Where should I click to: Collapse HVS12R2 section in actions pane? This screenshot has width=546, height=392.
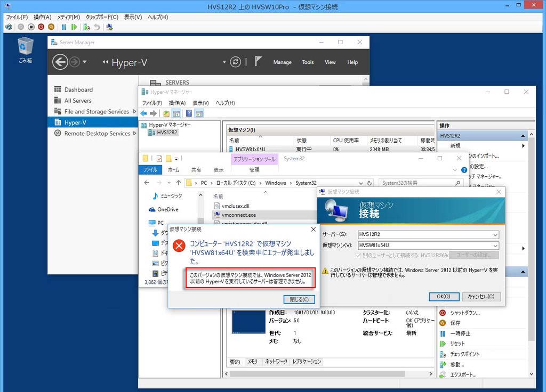pyautogui.click(x=523, y=136)
